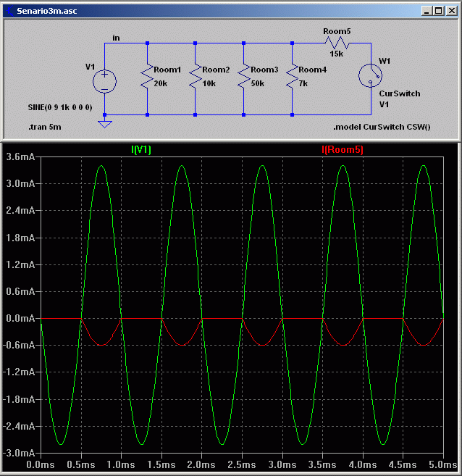462x476 pixels.
Task: Minimize the Senario3m.asc window
Action: click(427, 11)
